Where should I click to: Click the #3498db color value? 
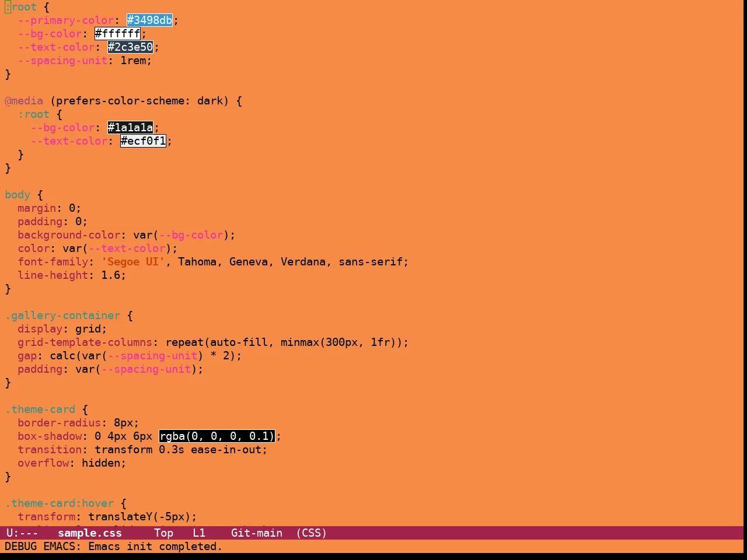click(x=149, y=20)
